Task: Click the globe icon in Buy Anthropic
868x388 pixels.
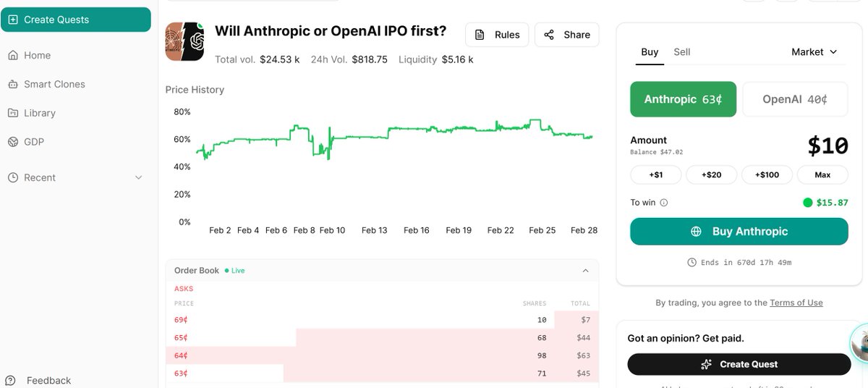Action: pos(697,232)
